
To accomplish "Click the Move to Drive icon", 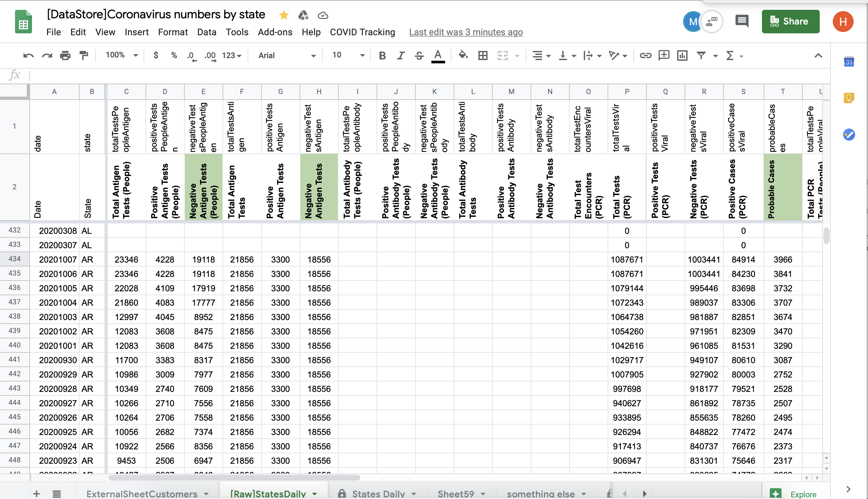I will (303, 15).
